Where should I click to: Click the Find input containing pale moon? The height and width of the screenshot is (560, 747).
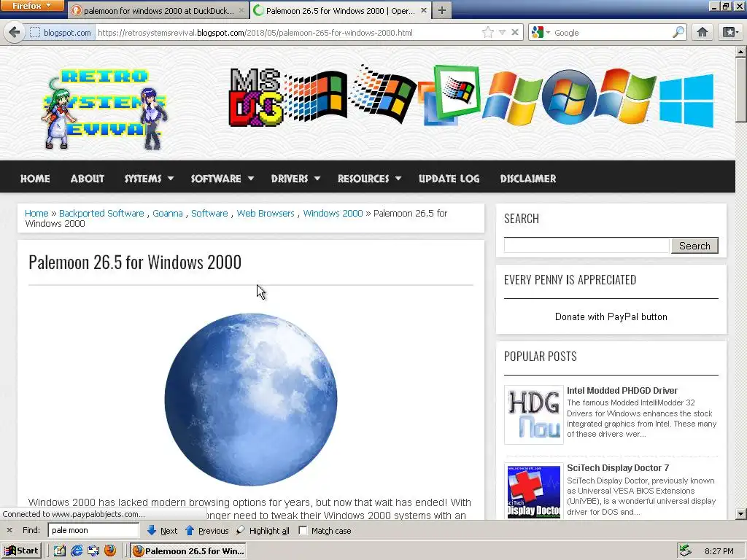[x=93, y=530]
